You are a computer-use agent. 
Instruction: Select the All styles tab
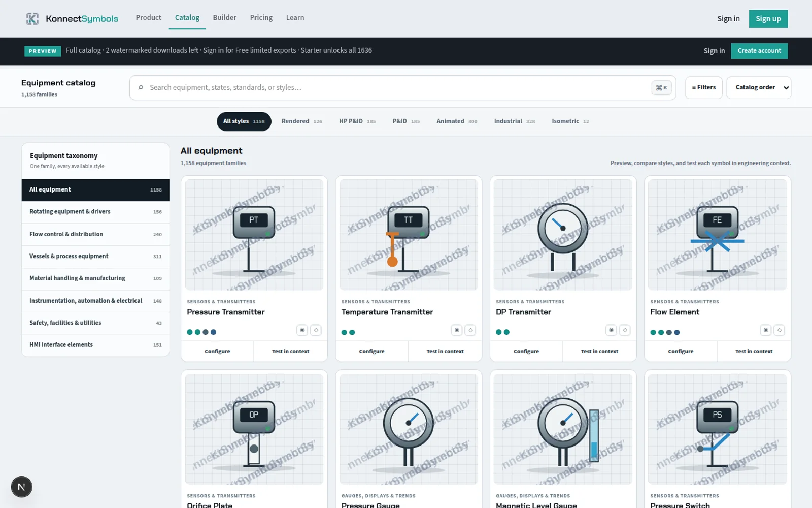244,121
